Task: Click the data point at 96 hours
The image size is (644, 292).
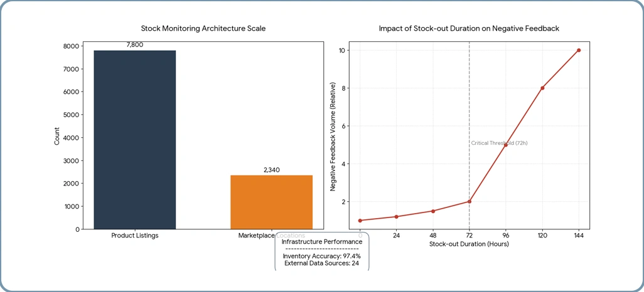Action: pos(506,145)
